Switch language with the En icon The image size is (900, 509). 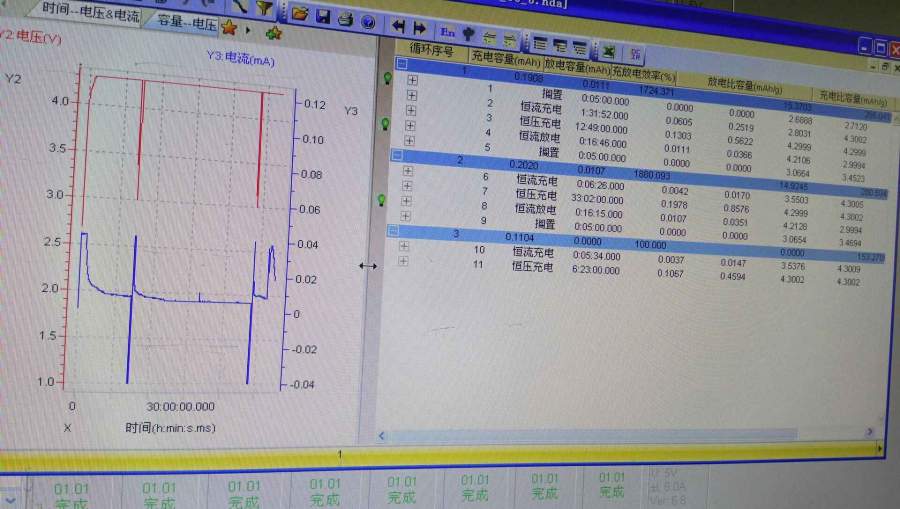[448, 32]
